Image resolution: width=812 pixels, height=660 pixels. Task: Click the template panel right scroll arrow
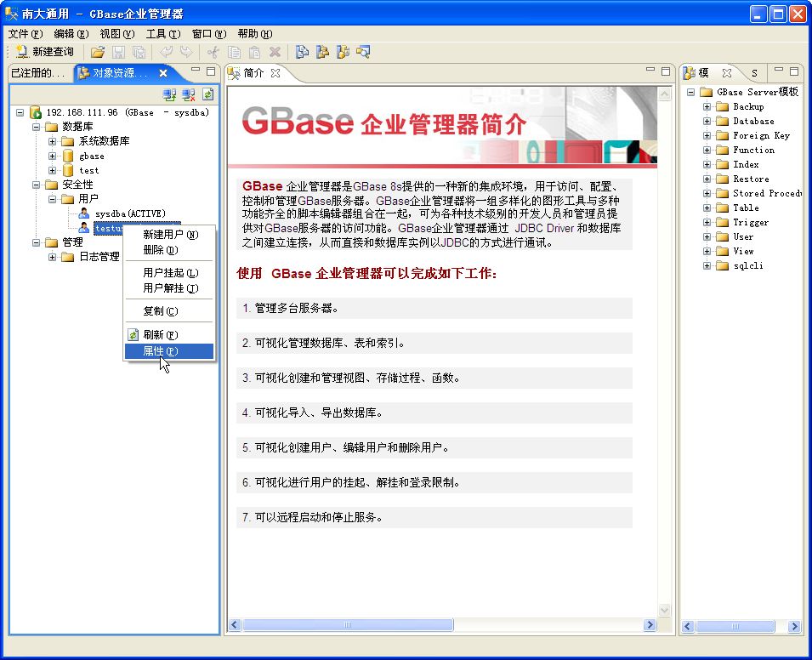794,626
